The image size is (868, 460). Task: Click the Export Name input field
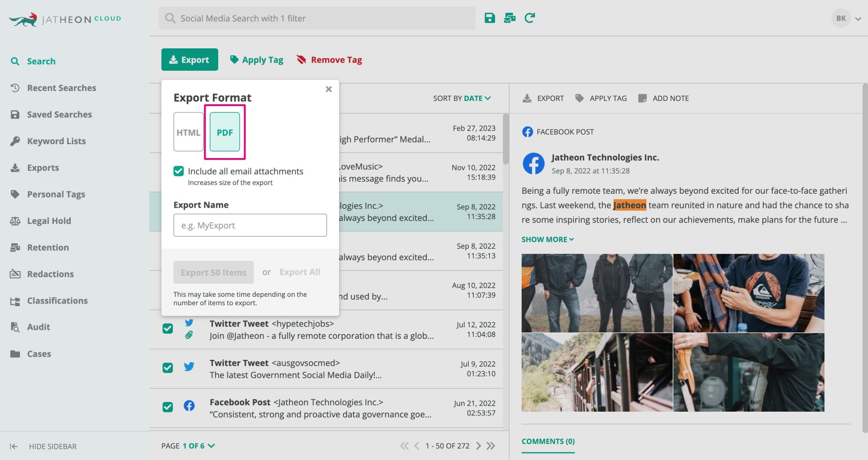point(250,225)
